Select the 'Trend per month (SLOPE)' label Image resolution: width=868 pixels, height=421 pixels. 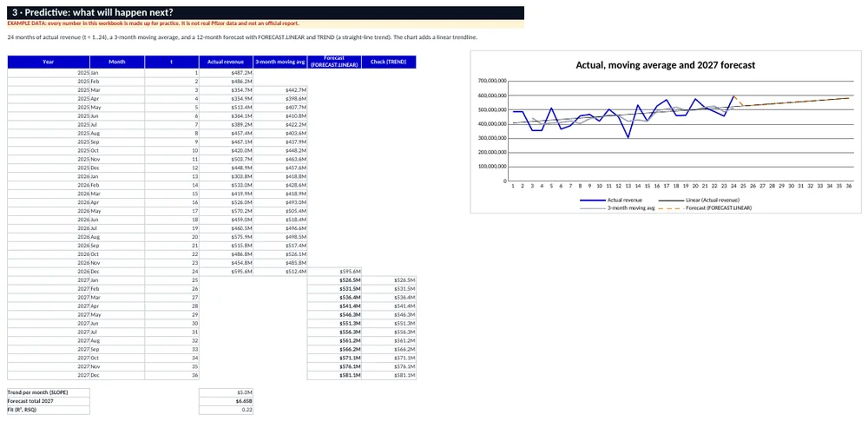48,392
